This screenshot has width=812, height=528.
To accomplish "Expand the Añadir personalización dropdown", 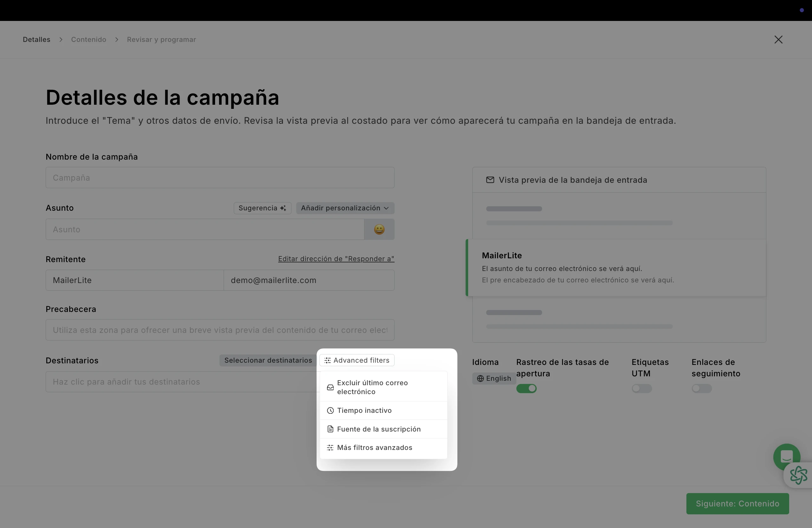I will [345, 208].
